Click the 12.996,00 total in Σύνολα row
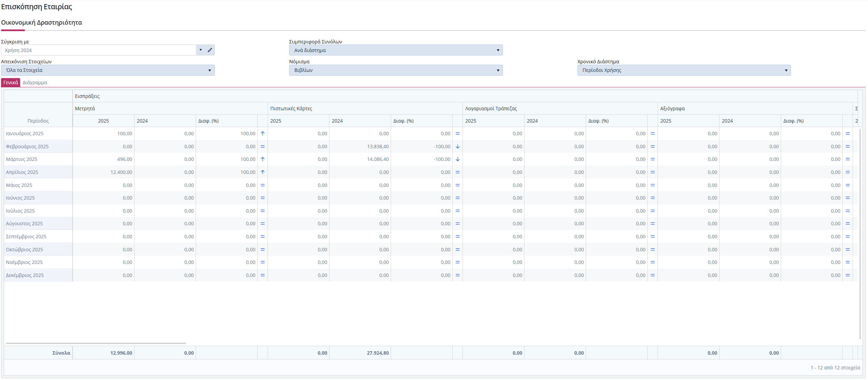Viewport: 868px width, 380px height. [x=121, y=353]
